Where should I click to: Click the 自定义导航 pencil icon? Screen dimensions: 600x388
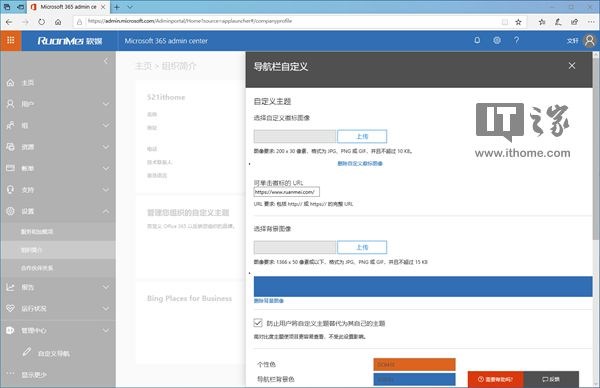27,352
